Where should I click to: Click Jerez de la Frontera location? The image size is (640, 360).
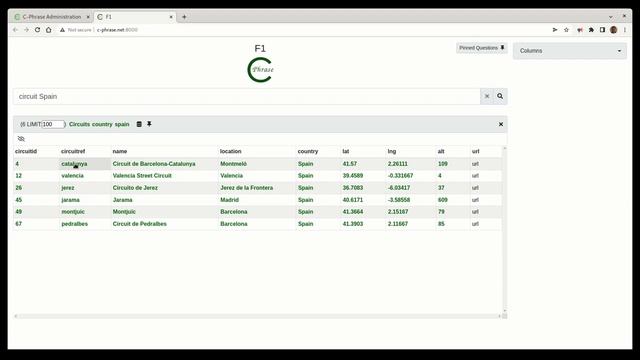(247, 188)
